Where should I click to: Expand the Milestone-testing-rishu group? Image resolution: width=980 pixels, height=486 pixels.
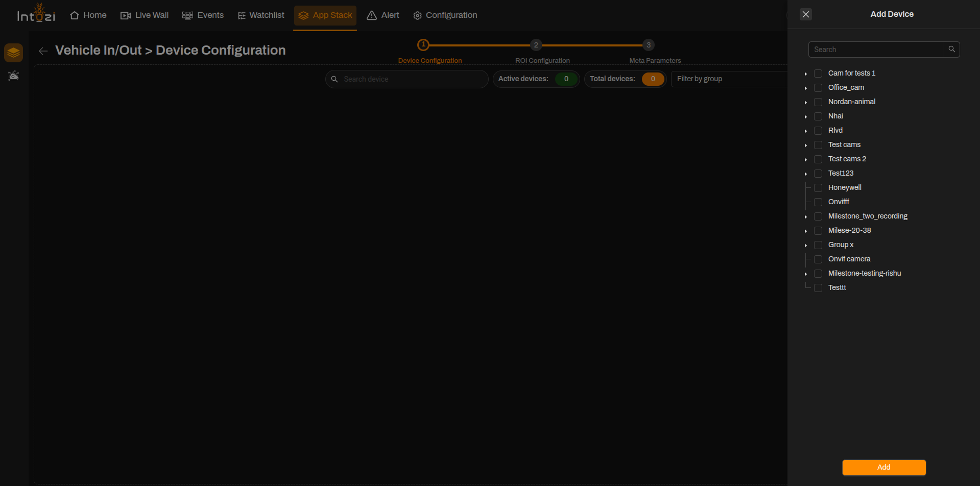[806, 274]
